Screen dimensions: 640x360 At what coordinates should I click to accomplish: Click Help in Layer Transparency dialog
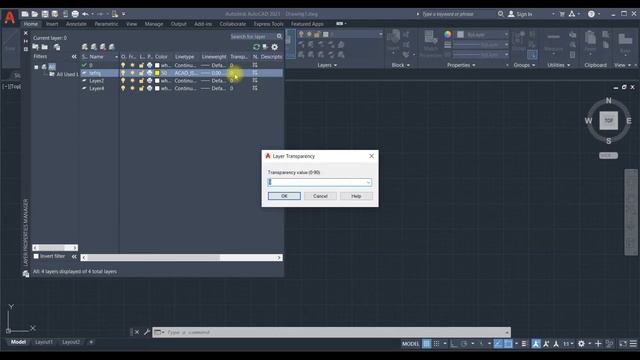tap(356, 196)
